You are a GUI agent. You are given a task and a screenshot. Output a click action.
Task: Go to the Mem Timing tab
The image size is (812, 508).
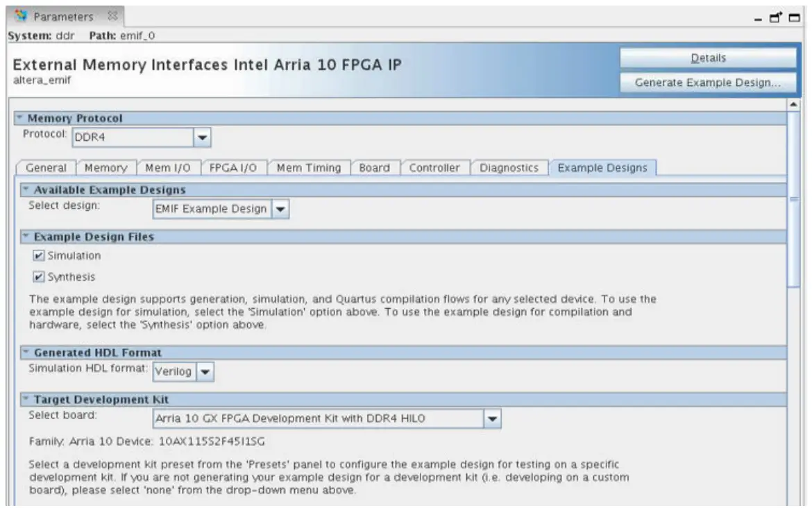coord(309,168)
